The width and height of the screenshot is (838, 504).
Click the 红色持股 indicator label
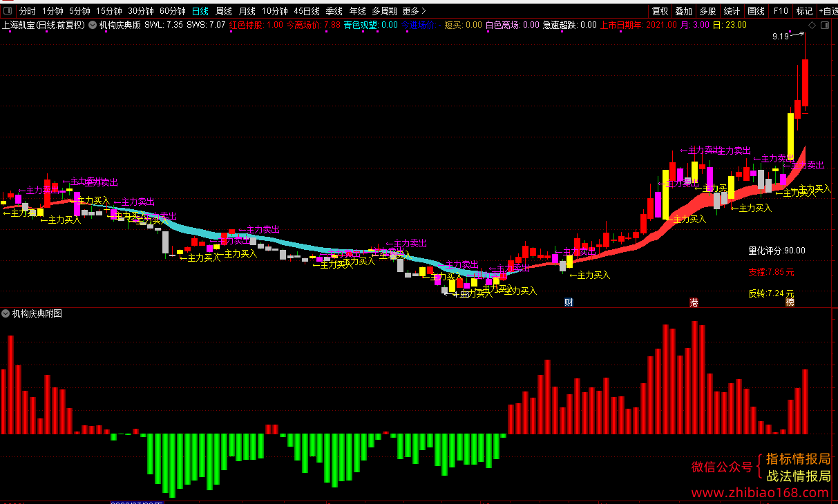click(x=246, y=25)
